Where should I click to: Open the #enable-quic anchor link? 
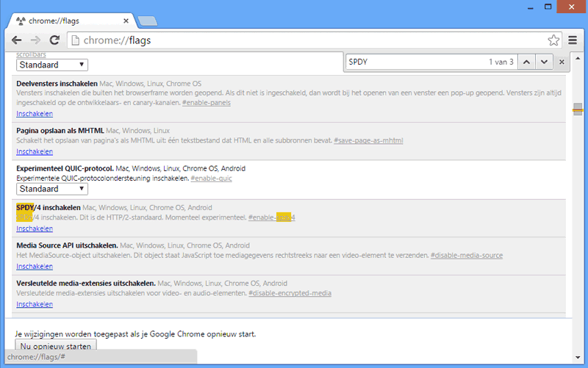click(x=211, y=178)
